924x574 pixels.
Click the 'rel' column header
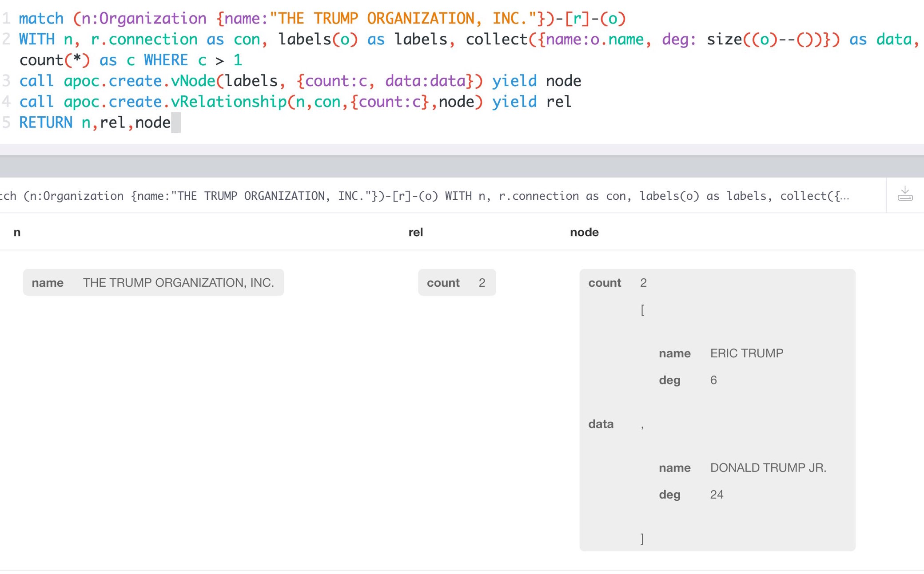(415, 232)
